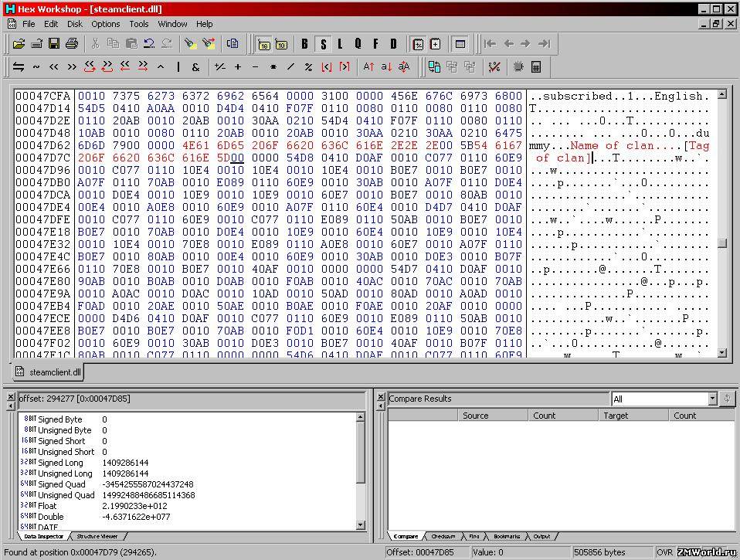Open the Compare files icon
The width and height of the screenshot is (740, 560).
(x=434, y=67)
